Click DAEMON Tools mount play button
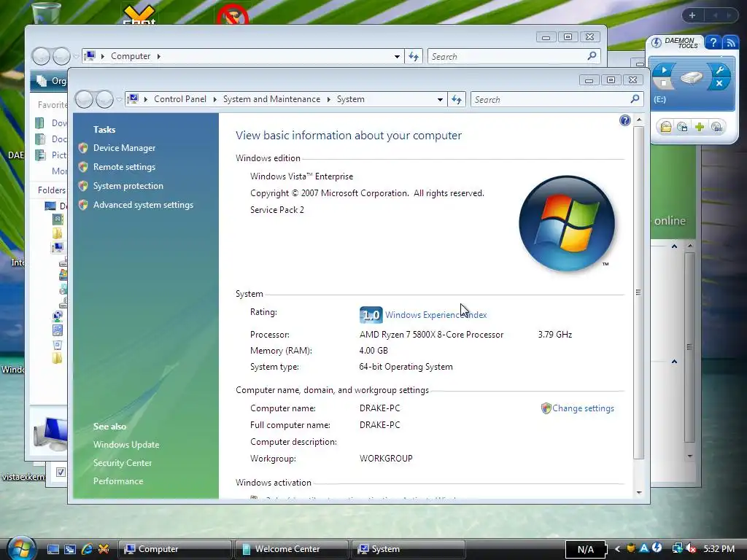 coord(664,70)
